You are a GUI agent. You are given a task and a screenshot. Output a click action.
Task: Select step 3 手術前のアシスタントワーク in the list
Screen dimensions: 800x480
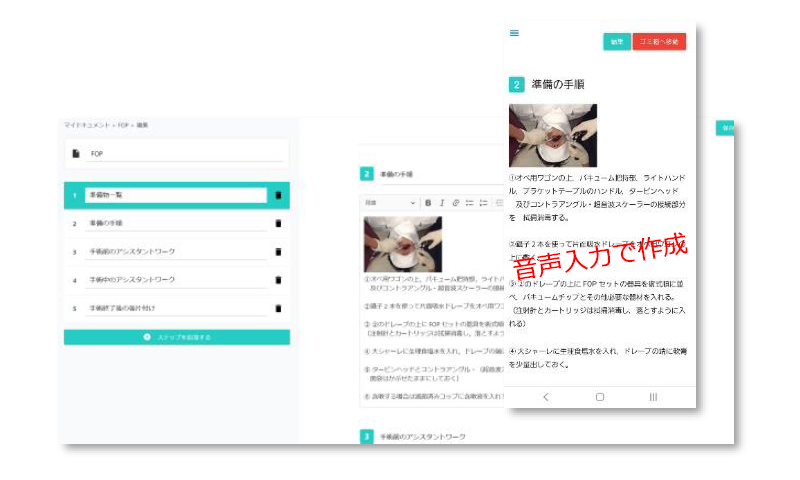coord(177,252)
